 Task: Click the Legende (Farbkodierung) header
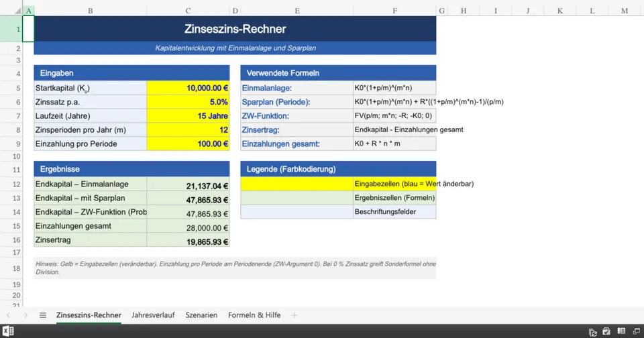click(x=338, y=169)
